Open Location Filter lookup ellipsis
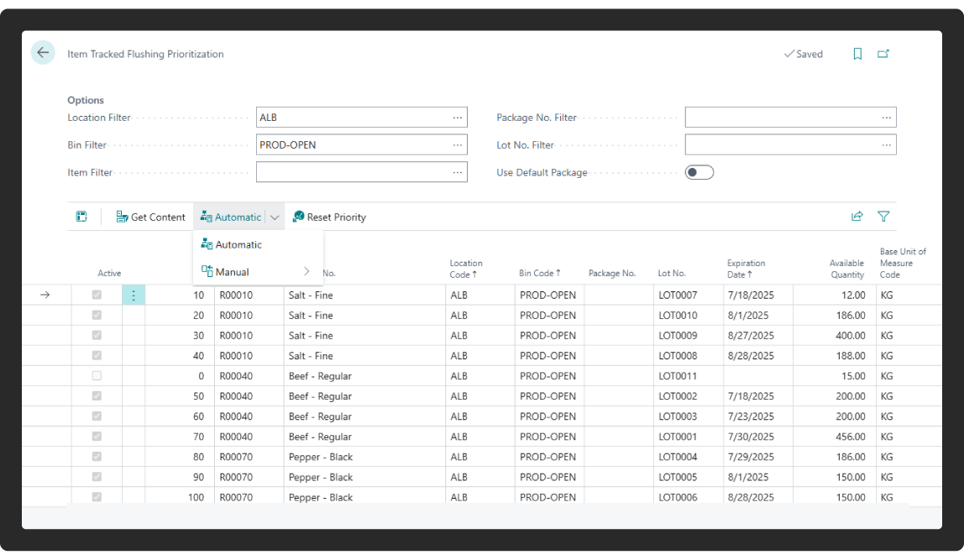 (x=458, y=118)
